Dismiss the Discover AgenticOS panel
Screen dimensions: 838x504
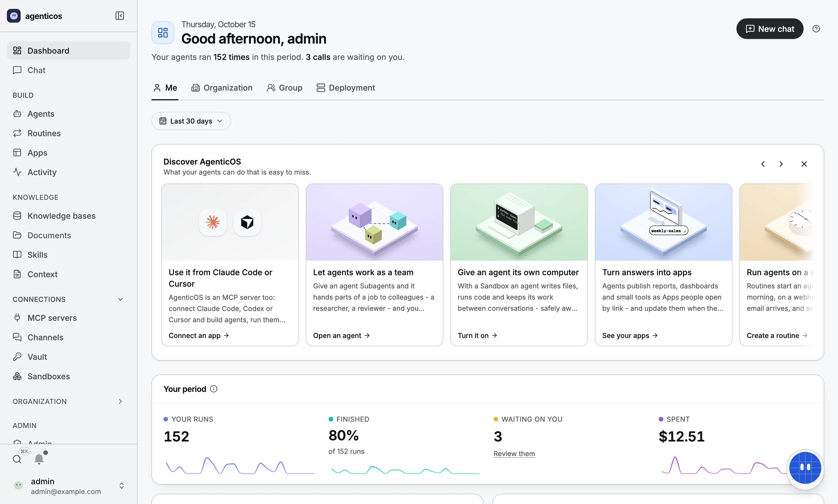point(804,164)
